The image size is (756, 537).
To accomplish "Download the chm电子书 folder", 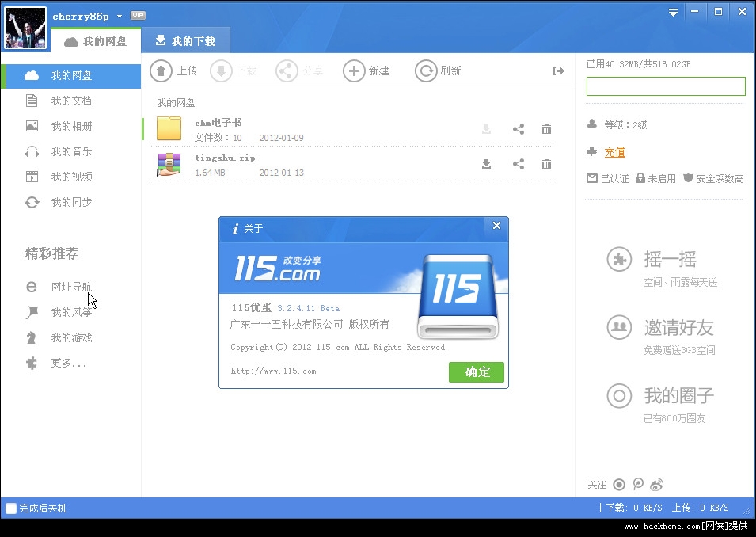I will [x=487, y=129].
